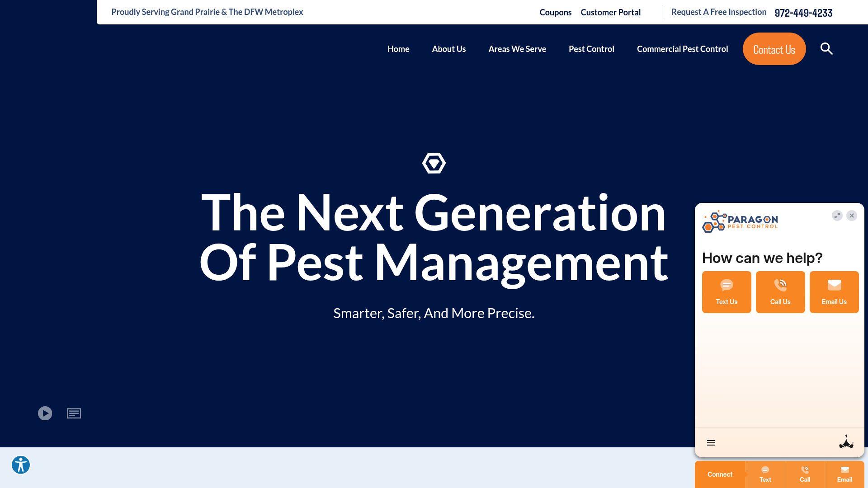Open the video transcript icon
868x488 pixels.
point(74,413)
